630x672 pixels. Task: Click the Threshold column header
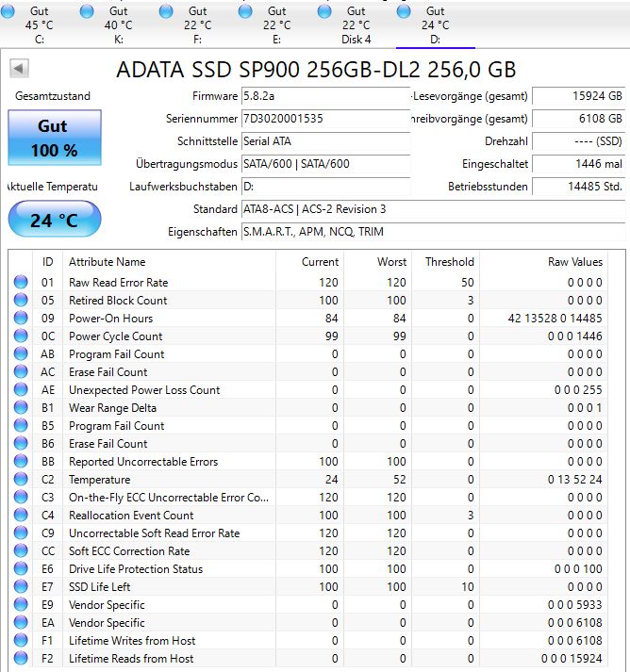pos(445,262)
